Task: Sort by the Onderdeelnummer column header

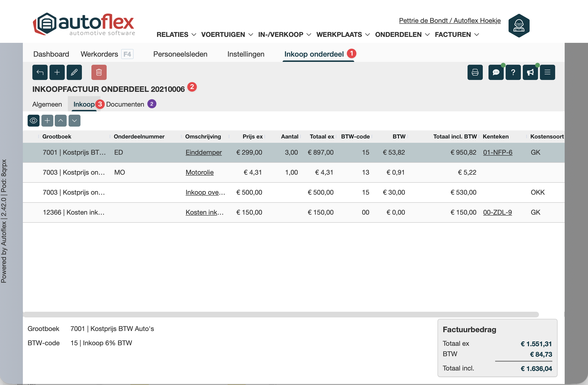Action: point(139,137)
